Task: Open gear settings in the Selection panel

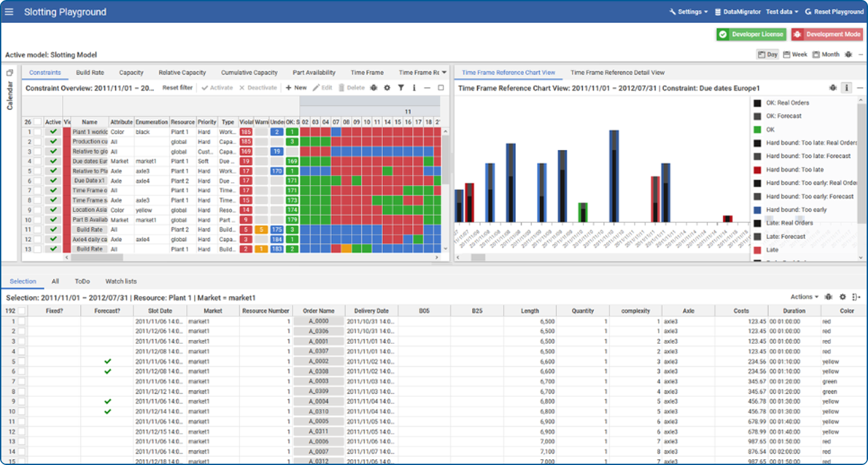Action: (x=843, y=297)
